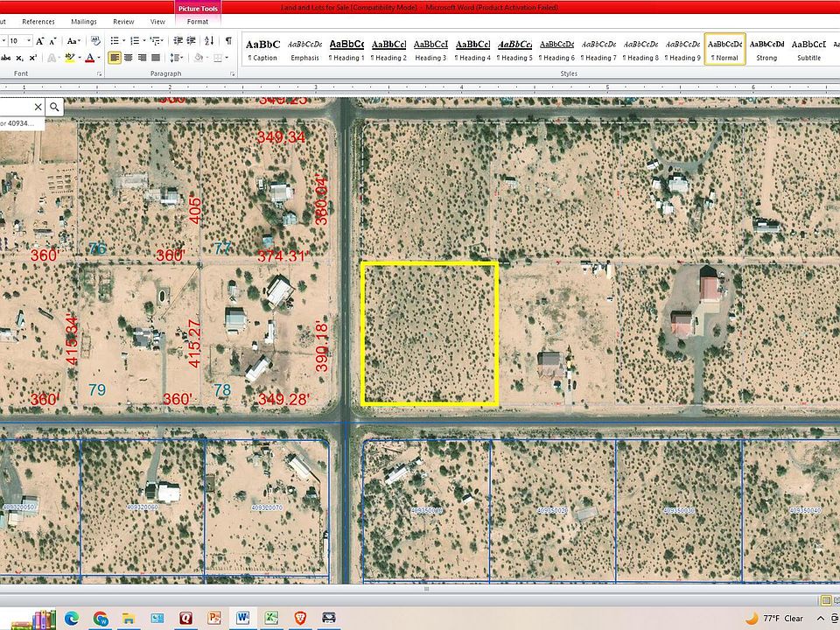840x630 pixels.
Task: Click the search magnifier icon in navigation pane
Action: point(54,107)
